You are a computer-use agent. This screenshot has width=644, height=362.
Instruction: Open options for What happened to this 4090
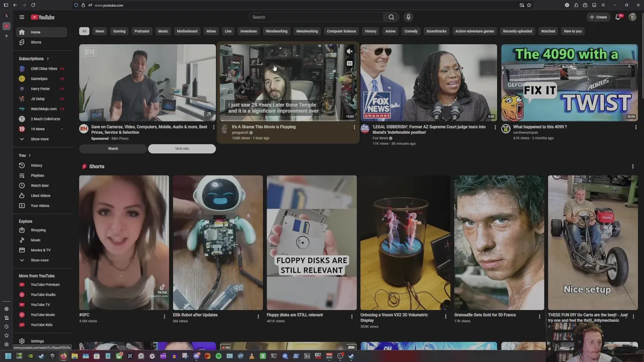click(635, 127)
